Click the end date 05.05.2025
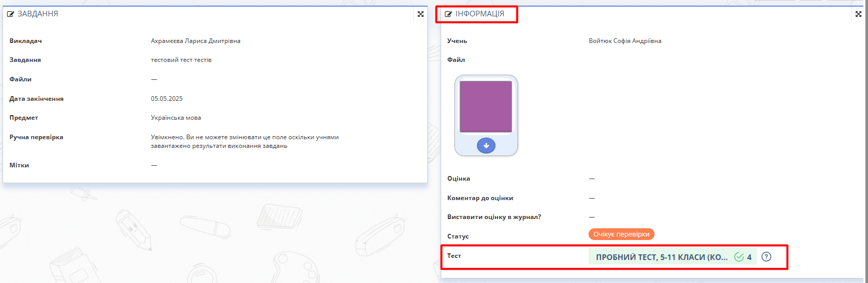The image size is (868, 283). [x=167, y=99]
